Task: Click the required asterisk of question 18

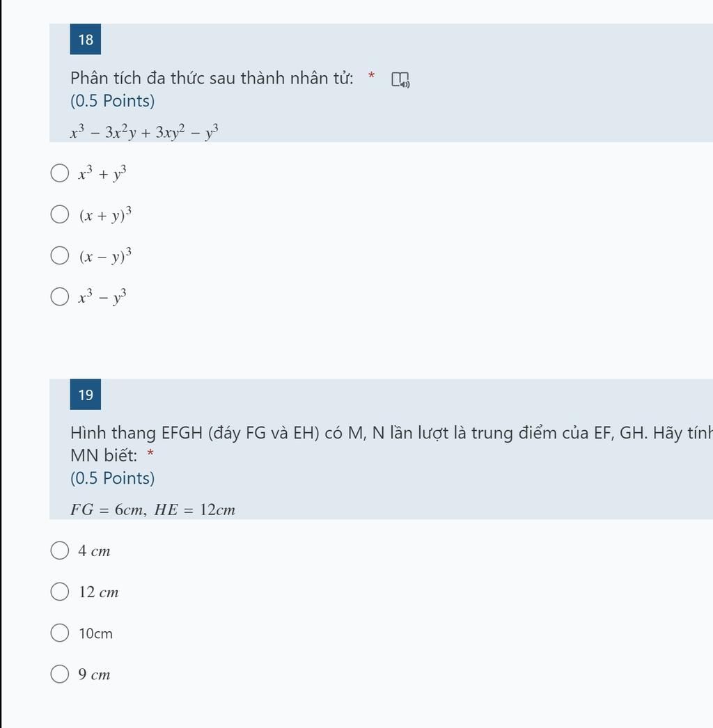Action: 371,75
